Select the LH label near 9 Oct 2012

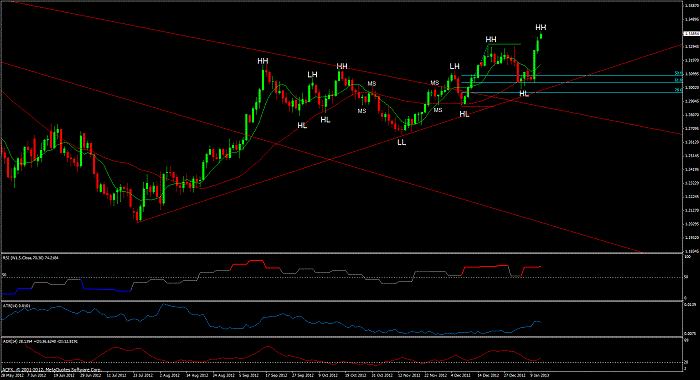pyautogui.click(x=312, y=74)
